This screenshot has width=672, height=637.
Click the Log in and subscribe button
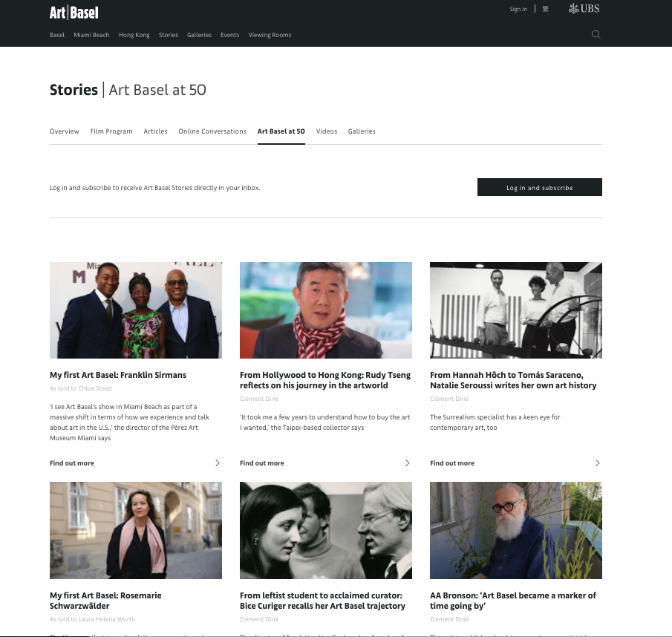point(540,187)
